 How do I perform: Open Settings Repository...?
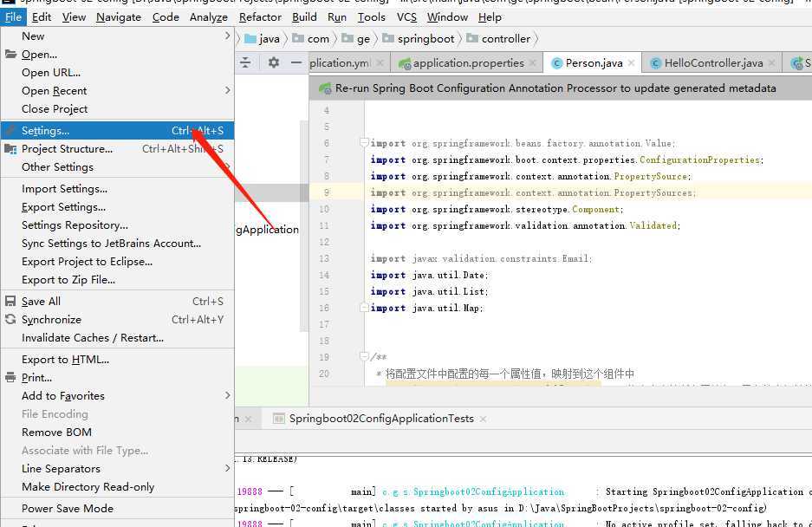[118, 224]
